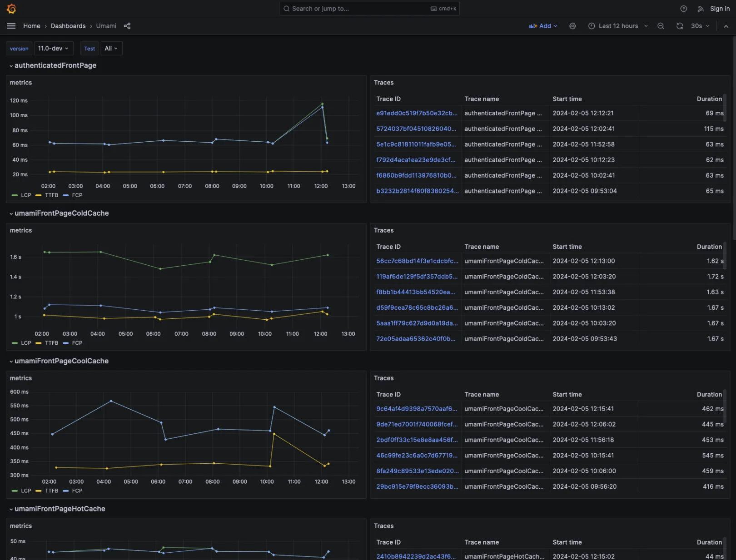Open the help question mark icon
736x560 pixels.
pyautogui.click(x=683, y=9)
